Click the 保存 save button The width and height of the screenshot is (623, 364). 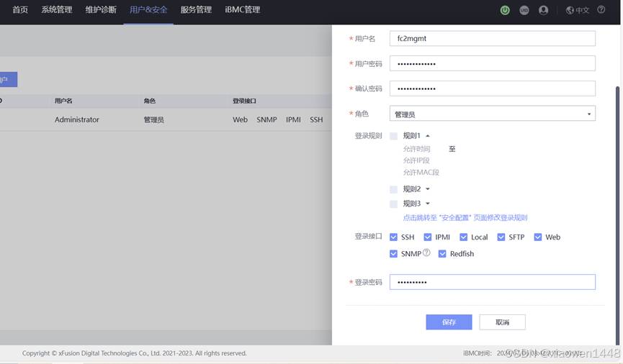tap(449, 322)
